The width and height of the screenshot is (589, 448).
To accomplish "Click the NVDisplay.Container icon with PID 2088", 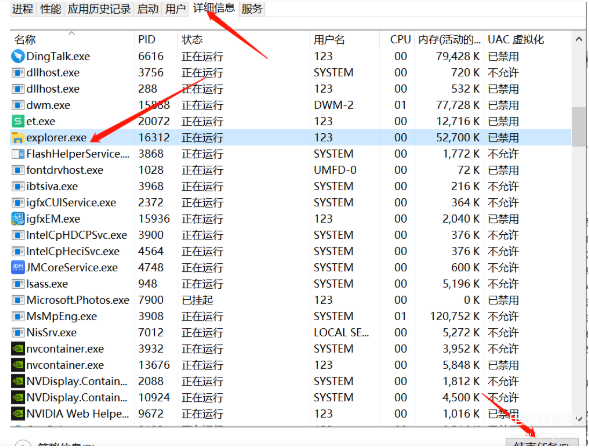I will point(18,381).
